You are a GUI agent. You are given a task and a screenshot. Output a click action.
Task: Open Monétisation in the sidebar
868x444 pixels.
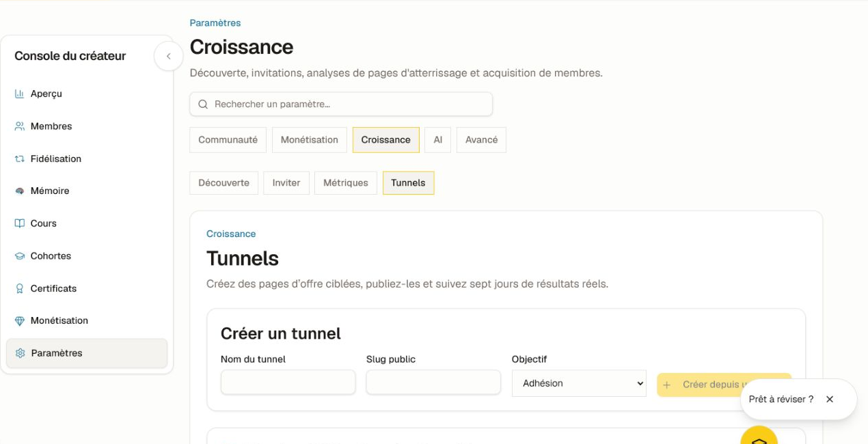click(x=87, y=321)
